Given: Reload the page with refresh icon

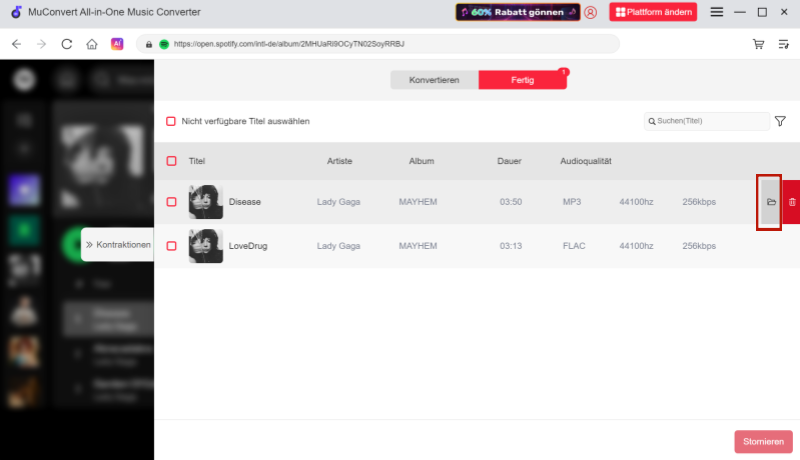Looking at the screenshot, I should pos(67,44).
